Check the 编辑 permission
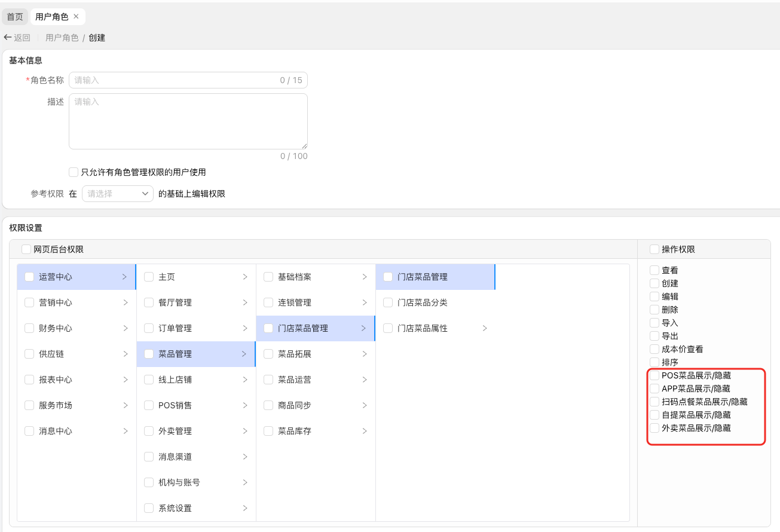The width and height of the screenshot is (780, 532). tap(654, 296)
